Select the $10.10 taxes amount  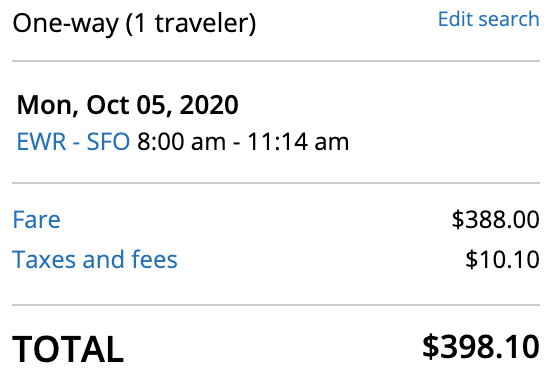point(502,259)
